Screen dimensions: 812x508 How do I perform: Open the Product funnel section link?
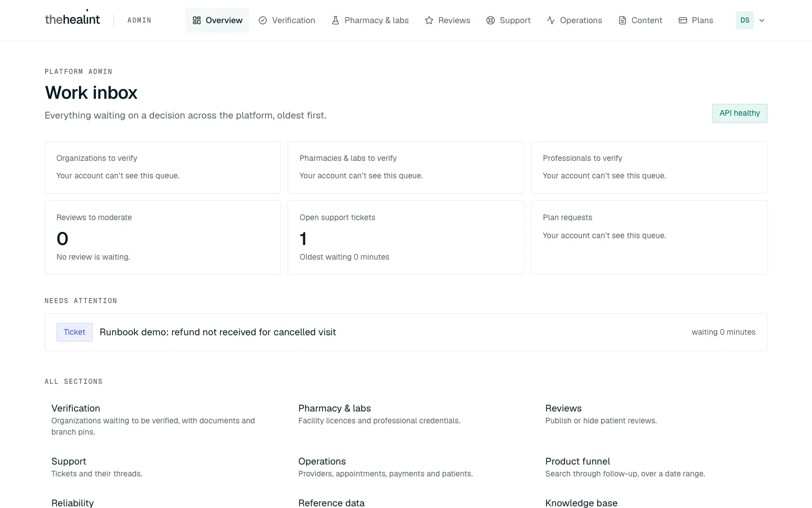pyautogui.click(x=577, y=461)
